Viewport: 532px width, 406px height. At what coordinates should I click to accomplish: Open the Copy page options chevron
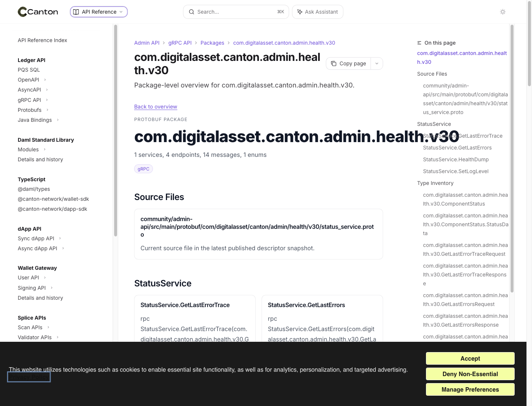[x=377, y=63]
